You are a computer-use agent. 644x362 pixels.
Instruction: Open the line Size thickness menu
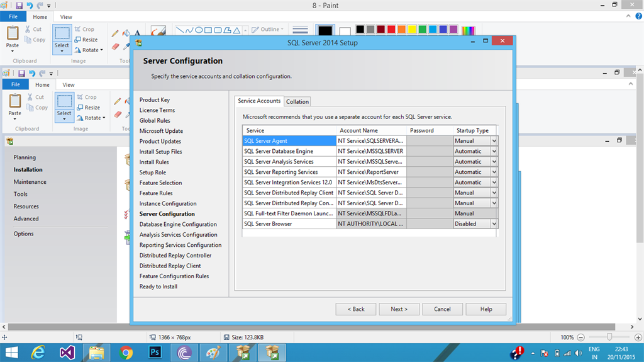click(300, 30)
